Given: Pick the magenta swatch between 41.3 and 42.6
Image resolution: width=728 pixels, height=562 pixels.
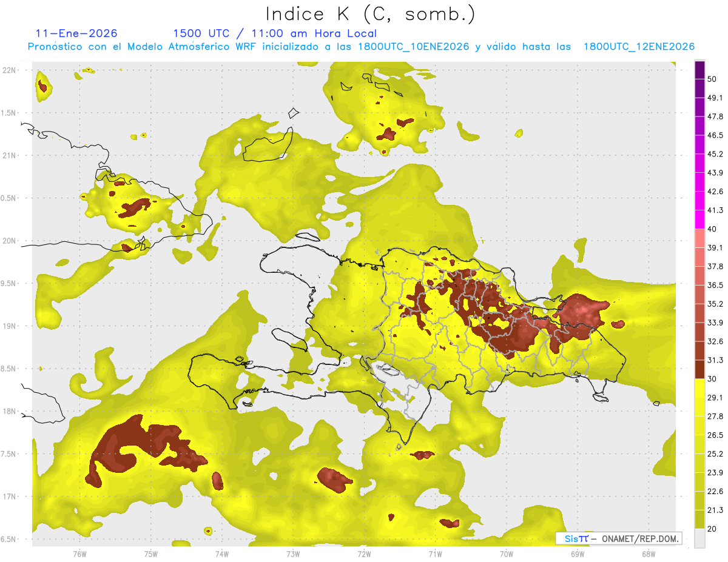Looking at the screenshot, I should click(x=699, y=201).
